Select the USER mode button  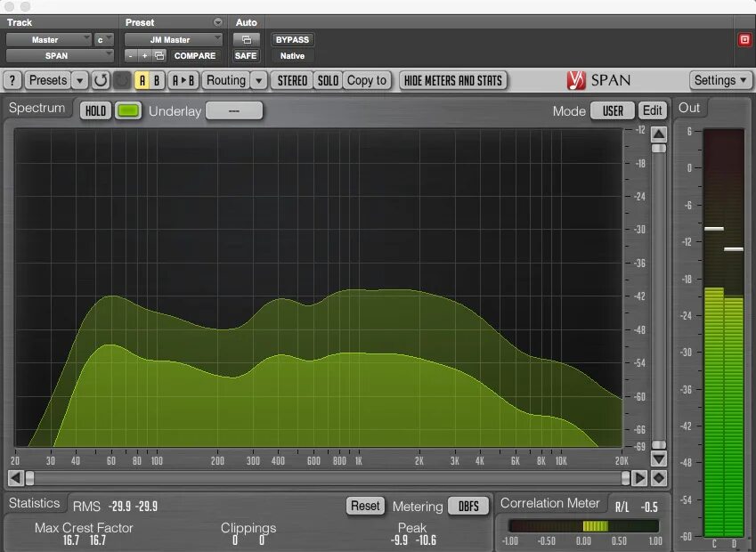pyautogui.click(x=613, y=111)
